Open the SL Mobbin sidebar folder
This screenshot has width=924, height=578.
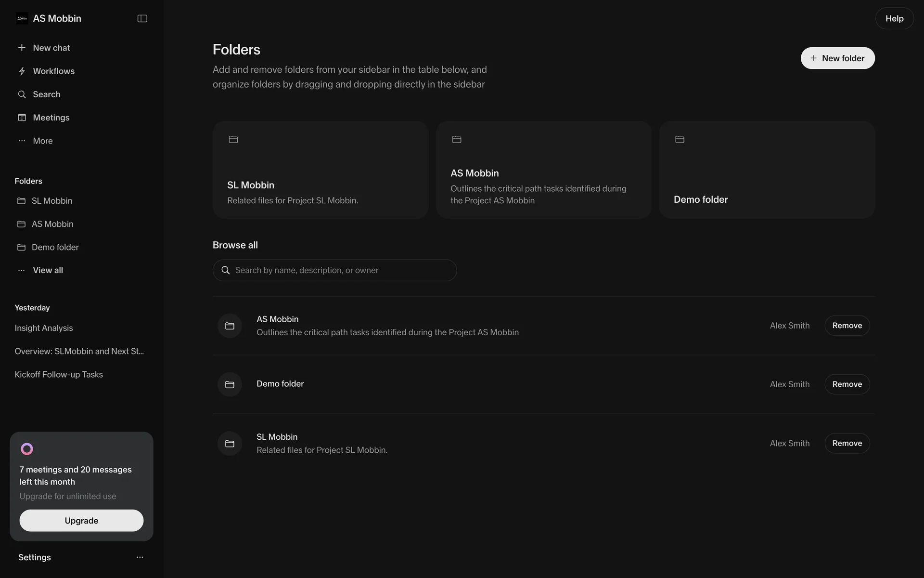(51, 201)
